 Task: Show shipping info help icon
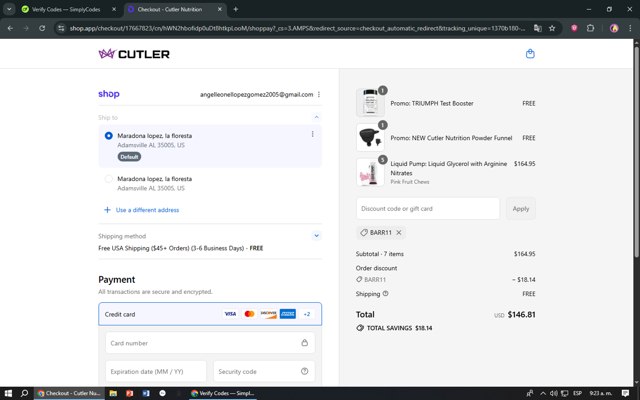click(385, 293)
